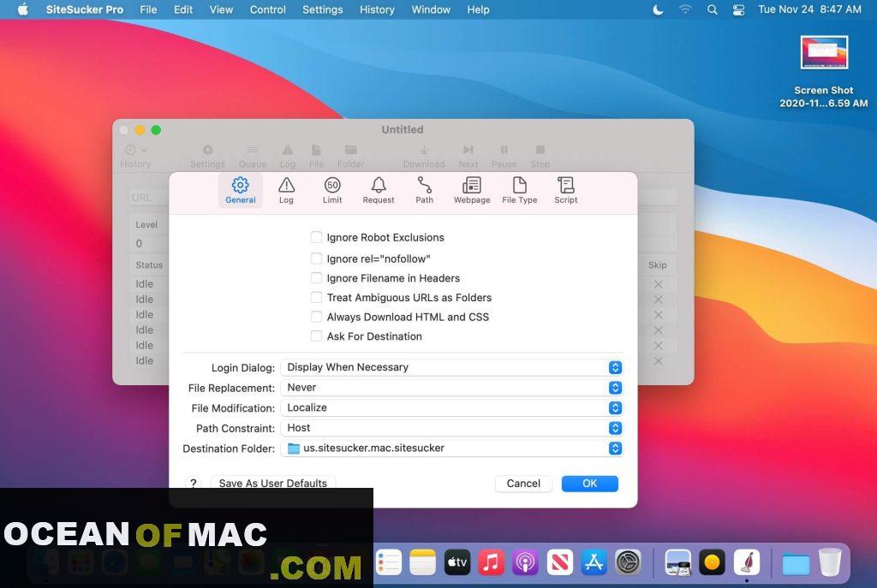Image resolution: width=877 pixels, height=588 pixels.
Task: Tick the Ignore rel="nofollow" checkbox
Action: (317, 258)
